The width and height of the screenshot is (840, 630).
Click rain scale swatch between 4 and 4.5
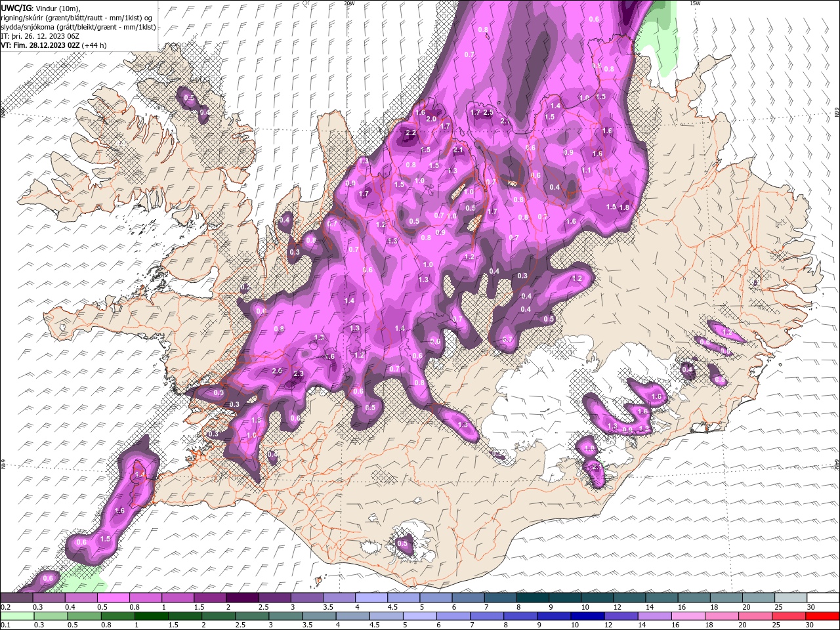(x=353, y=616)
